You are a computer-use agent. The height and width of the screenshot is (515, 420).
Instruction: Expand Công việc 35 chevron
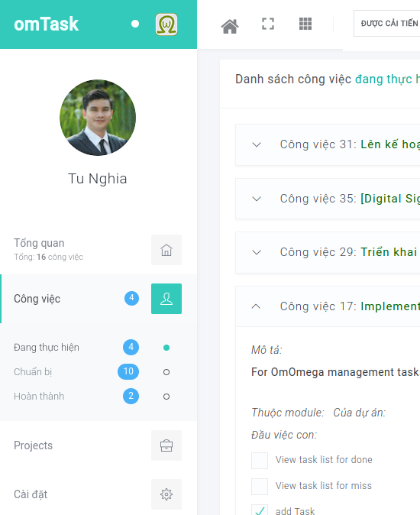[x=257, y=199]
